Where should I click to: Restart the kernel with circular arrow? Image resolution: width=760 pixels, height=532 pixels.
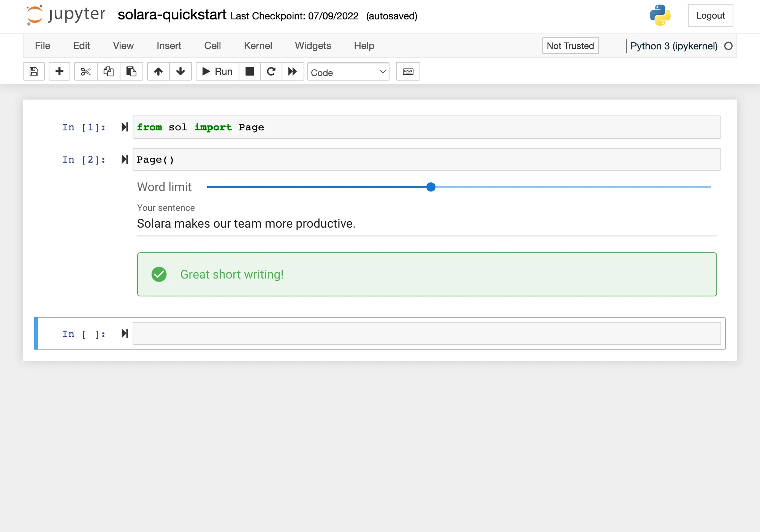(x=271, y=71)
